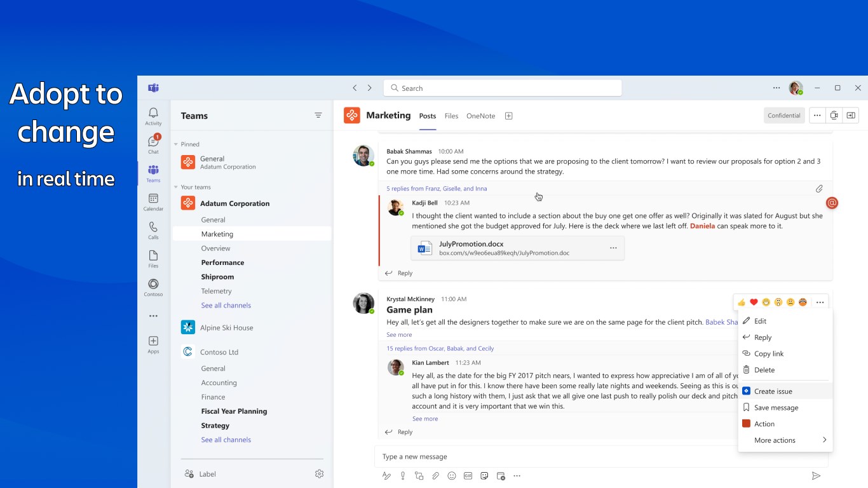This screenshot has width=868, height=488.
Task: Select Create issue in the message menu
Action: [x=785, y=391]
